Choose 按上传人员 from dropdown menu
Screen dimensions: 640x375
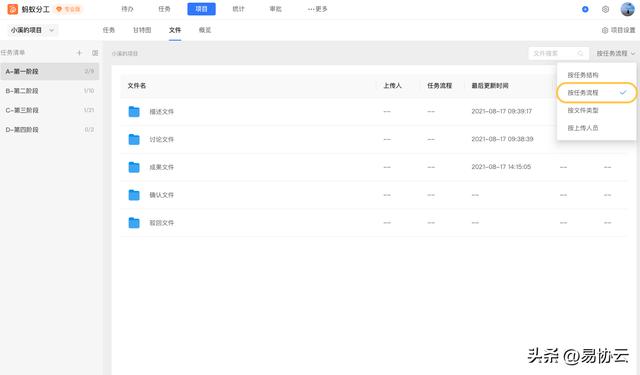pos(596,128)
